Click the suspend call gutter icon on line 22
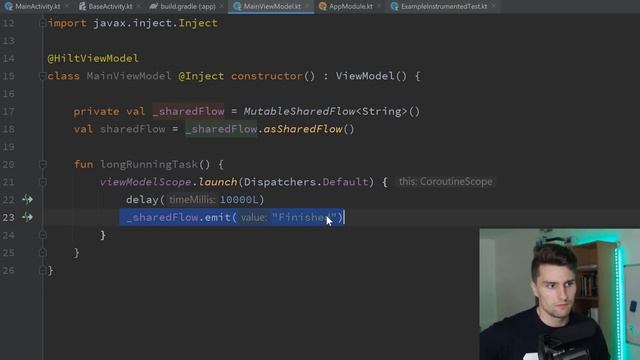This screenshot has height=360, width=640. pyautogui.click(x=27, y=200)
